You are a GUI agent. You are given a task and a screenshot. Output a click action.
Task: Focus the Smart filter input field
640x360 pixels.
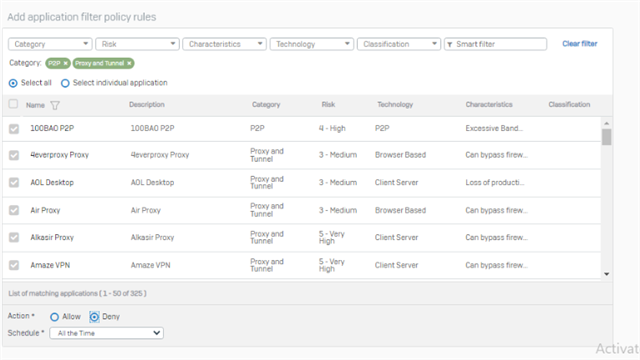tap(496, 44)
